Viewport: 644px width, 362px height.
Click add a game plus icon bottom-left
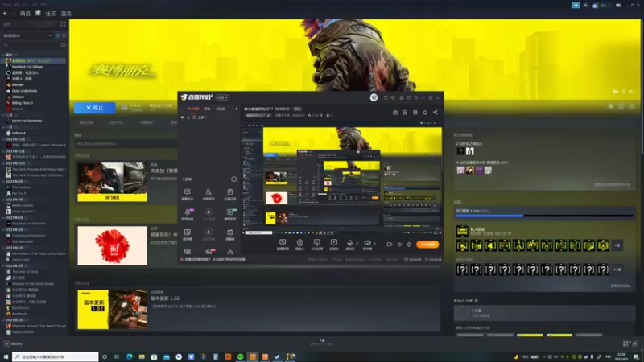[x=6, y=344]
